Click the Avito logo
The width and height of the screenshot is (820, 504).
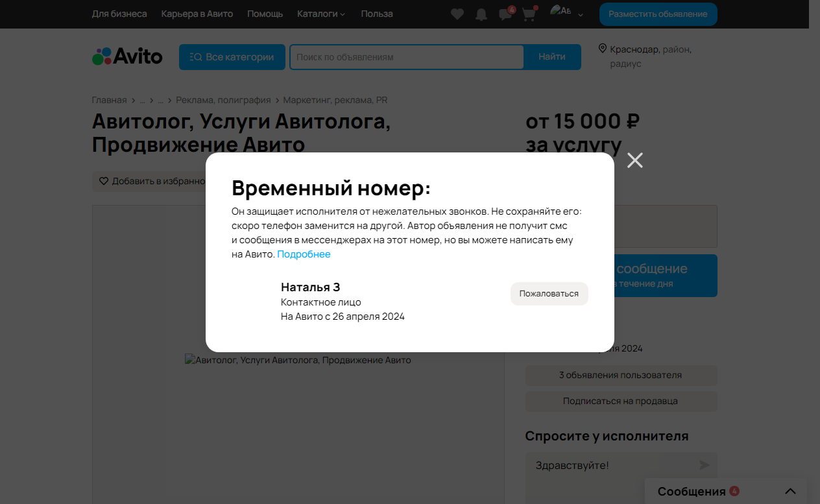tap(127, 56)
